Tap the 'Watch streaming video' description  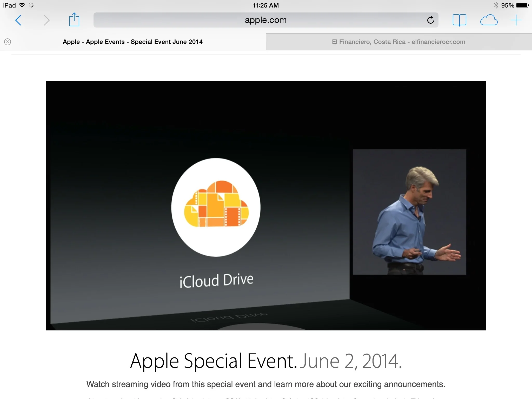coord(266,384)
